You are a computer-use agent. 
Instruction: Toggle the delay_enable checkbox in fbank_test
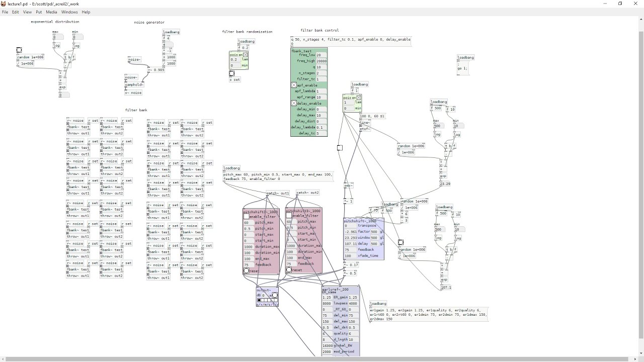coord(294,104)
